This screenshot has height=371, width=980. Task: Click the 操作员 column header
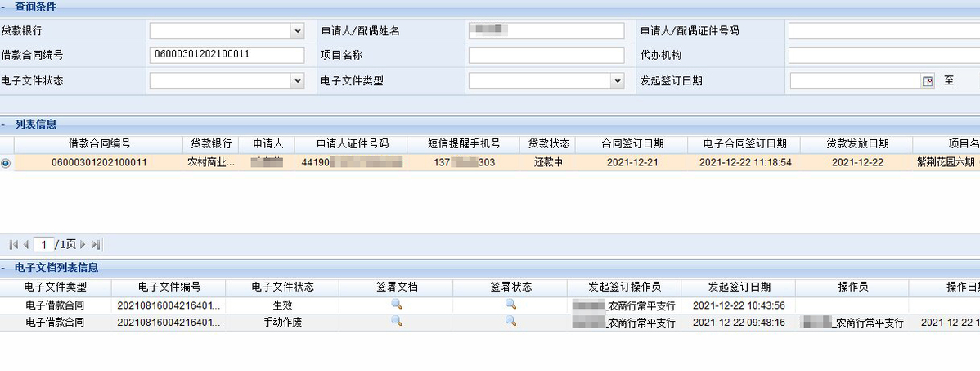[852, 287]
